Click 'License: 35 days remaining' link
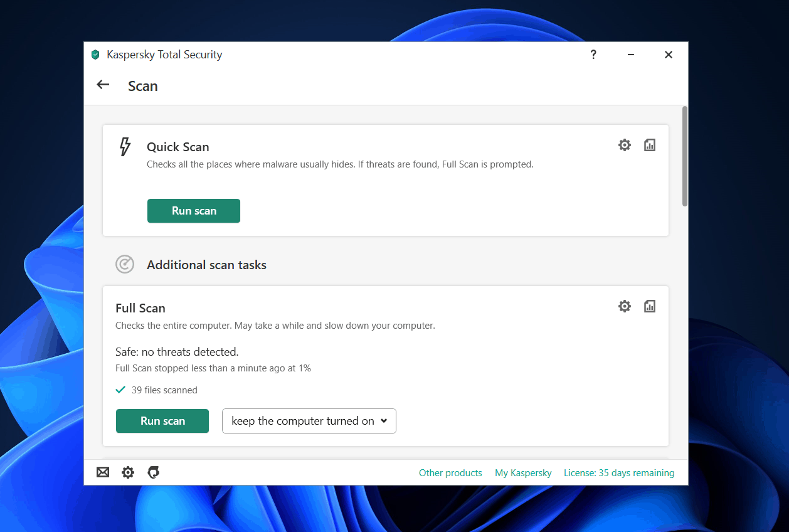Image resolution: width=789 pixels, height=532 pixels. click(x=619, y=473)
